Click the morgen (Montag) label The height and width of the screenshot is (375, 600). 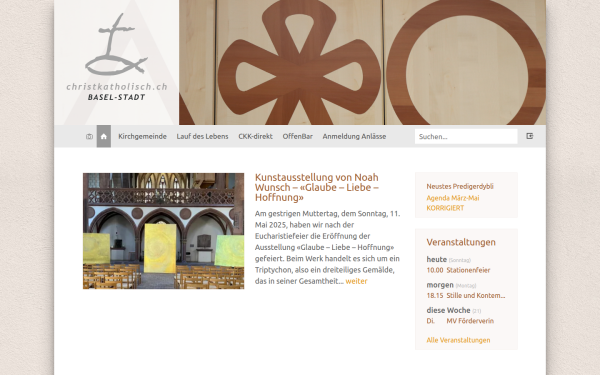coord(451,285)
